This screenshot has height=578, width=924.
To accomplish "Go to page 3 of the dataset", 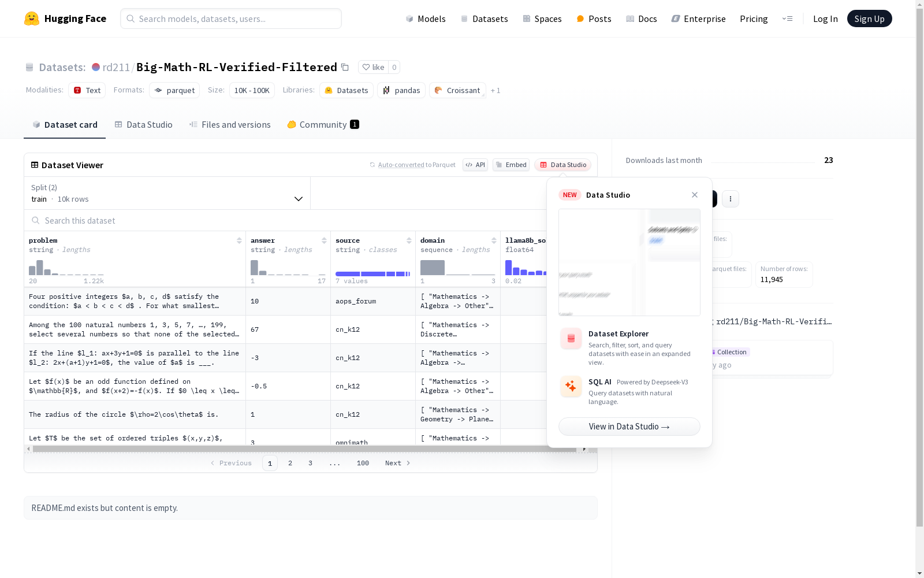I will pos(310,463).
